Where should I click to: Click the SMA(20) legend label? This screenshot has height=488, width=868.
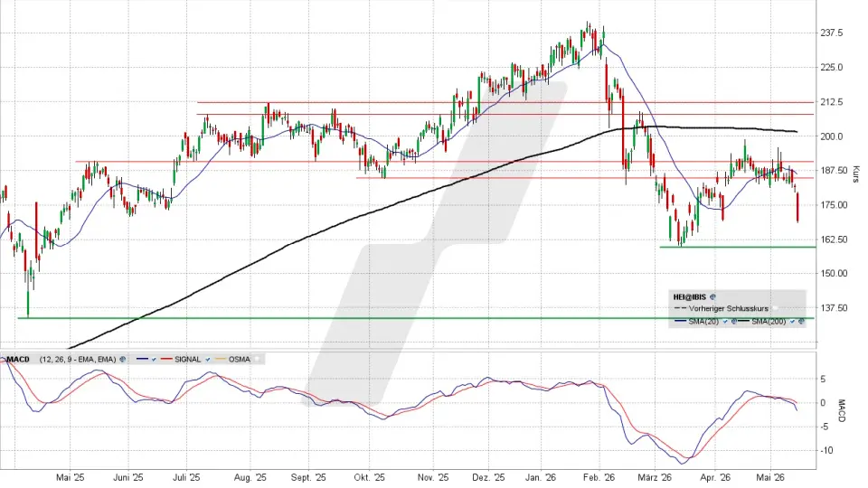tap(703, 322)
